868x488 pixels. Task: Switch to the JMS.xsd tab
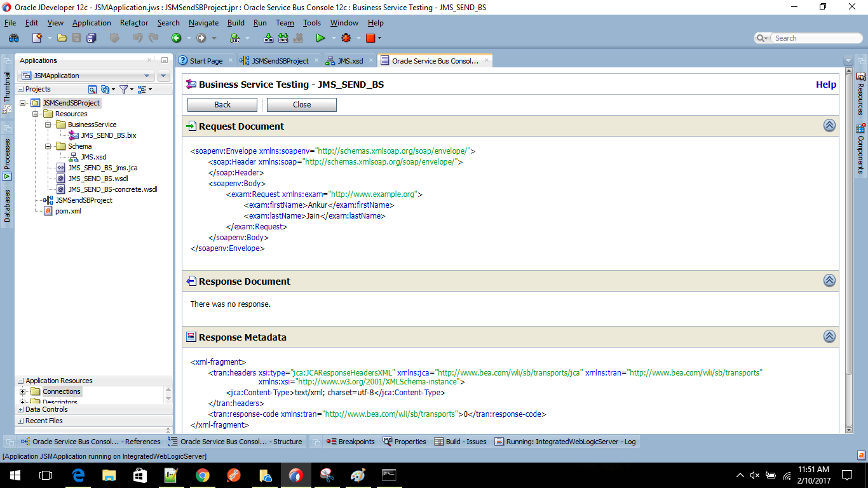[349, 61]
